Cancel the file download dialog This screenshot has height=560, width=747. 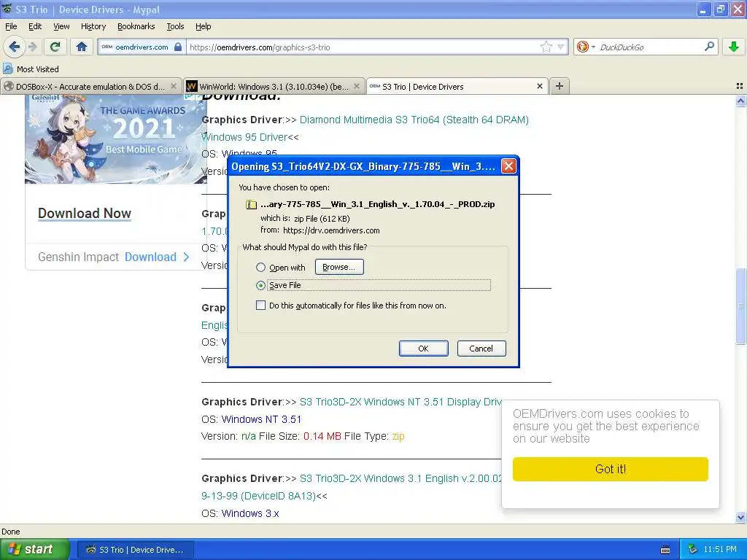[x=481, y=349]
